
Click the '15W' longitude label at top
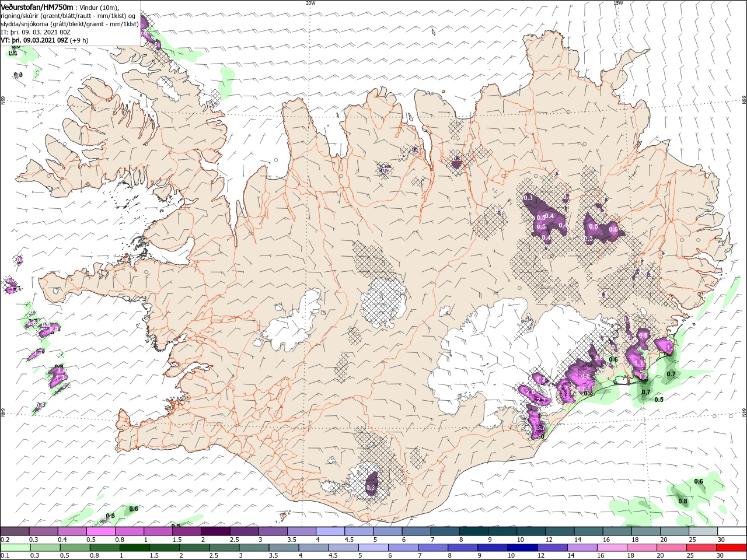pos(617,3)
